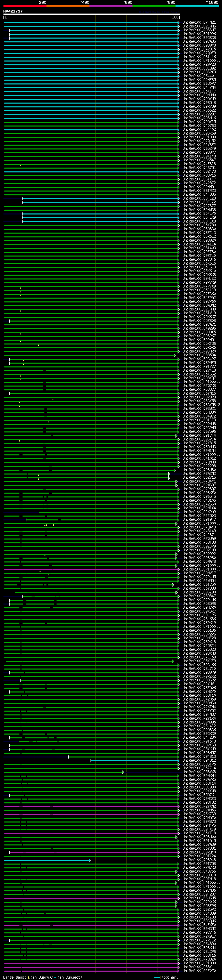Open the UniRef100_Q42875 entry
Image resolution: width=222 pixels, height=980 pixels.
pyautogui.click(x=199, y=49)
